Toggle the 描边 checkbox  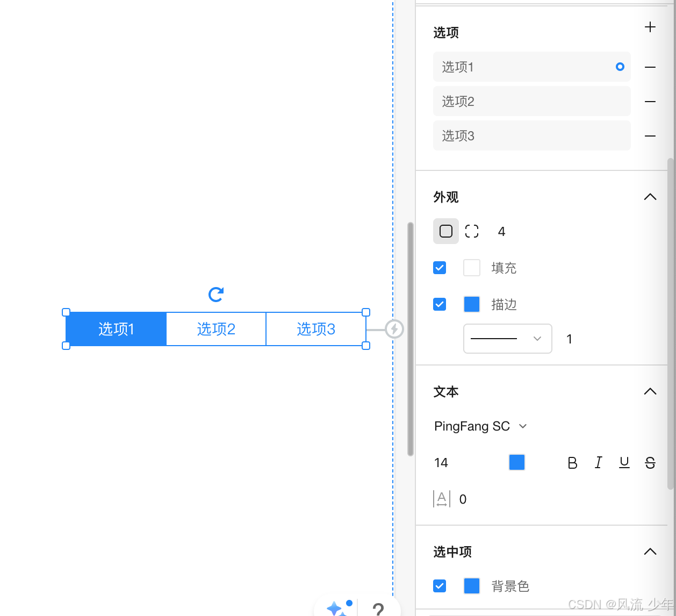coord(440,304)
